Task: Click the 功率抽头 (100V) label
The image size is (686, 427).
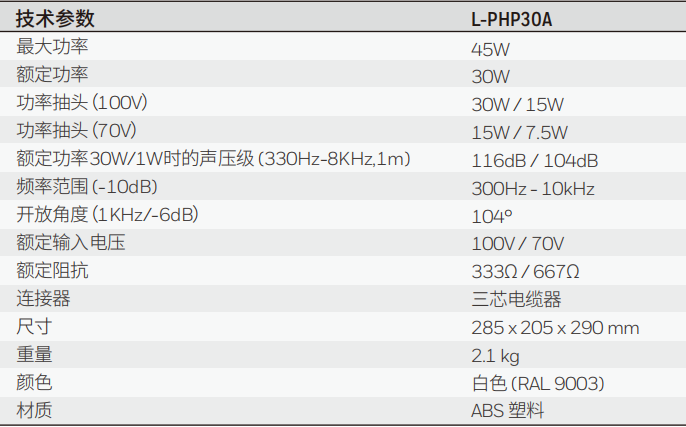Action: [x=83, y=103]
